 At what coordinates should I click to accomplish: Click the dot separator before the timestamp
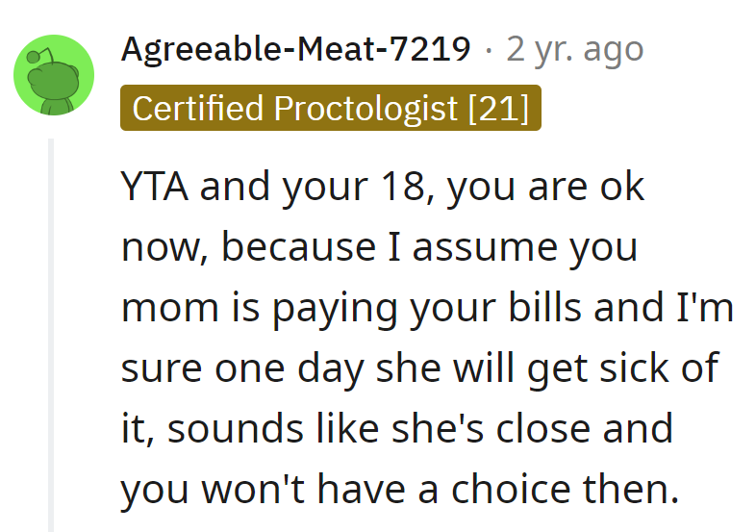coord(489,49)
